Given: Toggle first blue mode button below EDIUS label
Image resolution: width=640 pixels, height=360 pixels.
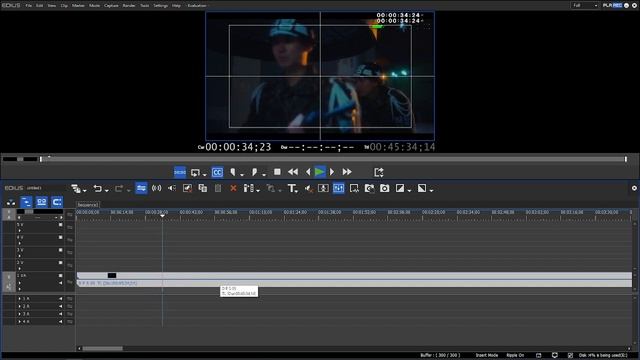Looking at the screenshot, I should pos(26,202).
